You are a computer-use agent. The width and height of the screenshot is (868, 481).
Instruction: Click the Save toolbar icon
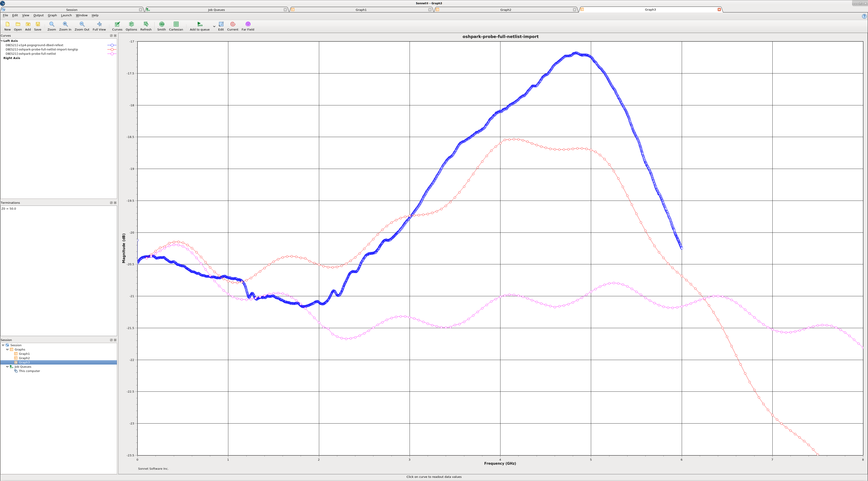[x=38, y=24]
